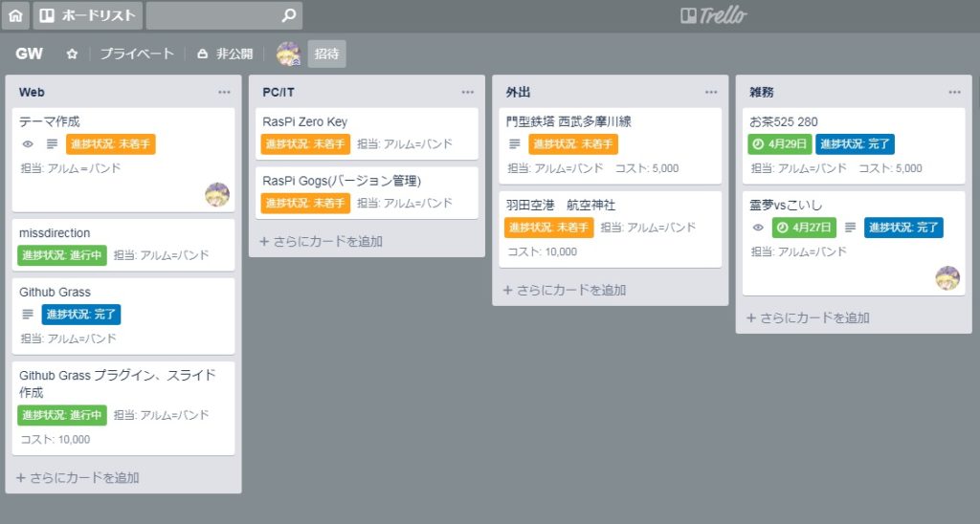The height and width of the screenshot is (524, 980).
Task: Click the member avatar in board header
Action: (x=288, y=54)
